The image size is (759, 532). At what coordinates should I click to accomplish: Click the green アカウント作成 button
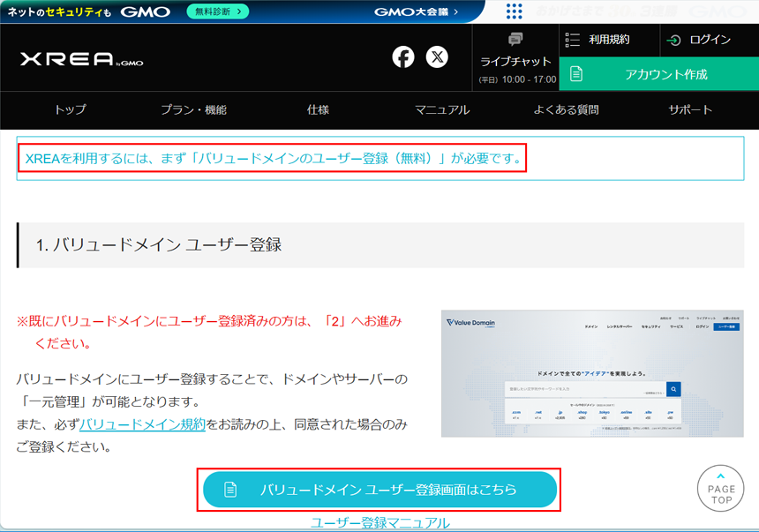point(658,74)
